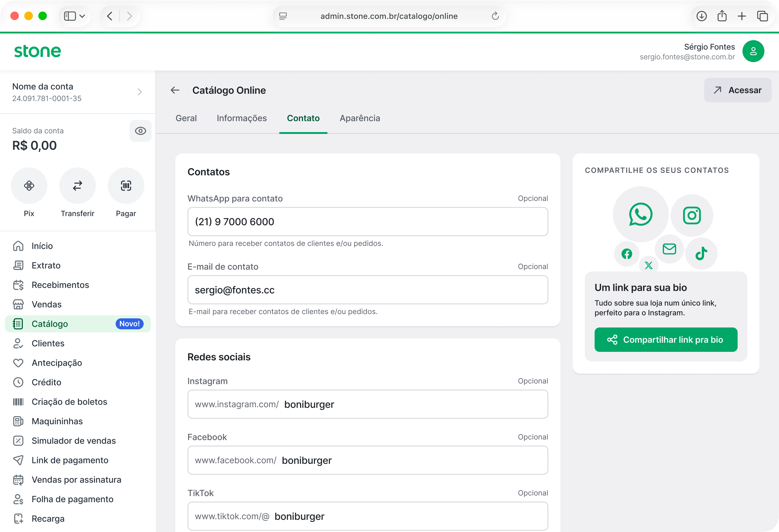
Task: Click the Transferir arrows icon
Action: 77,185
